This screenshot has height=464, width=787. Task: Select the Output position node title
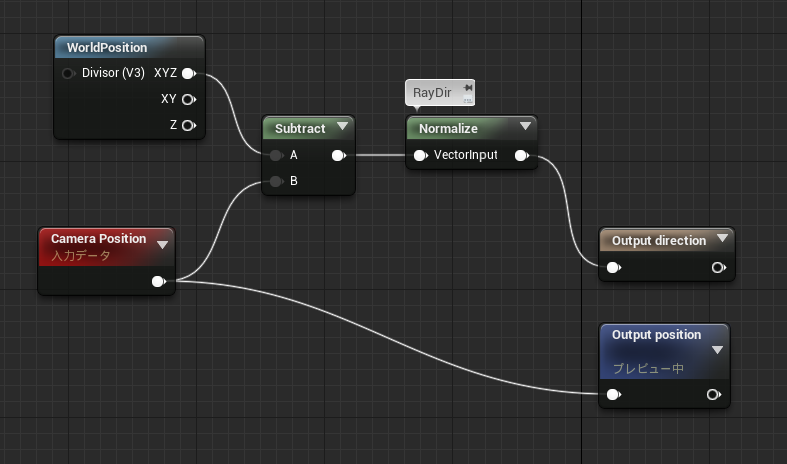coord(657,335)
